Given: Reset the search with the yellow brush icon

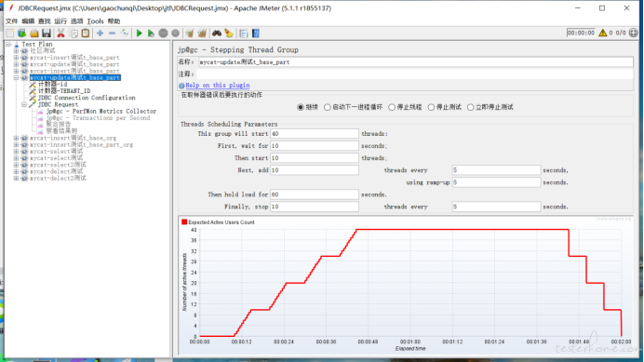Looking at the screenshot, I should point(229,34).
